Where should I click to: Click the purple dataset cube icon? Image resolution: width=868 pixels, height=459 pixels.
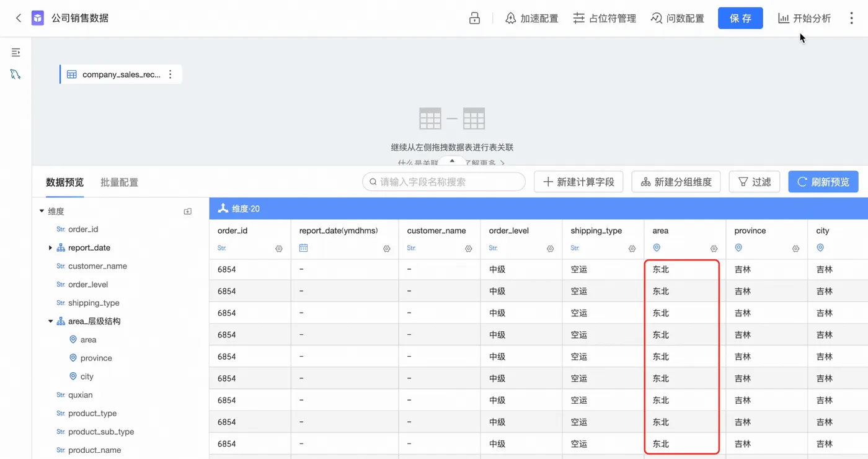pos(38,18)
